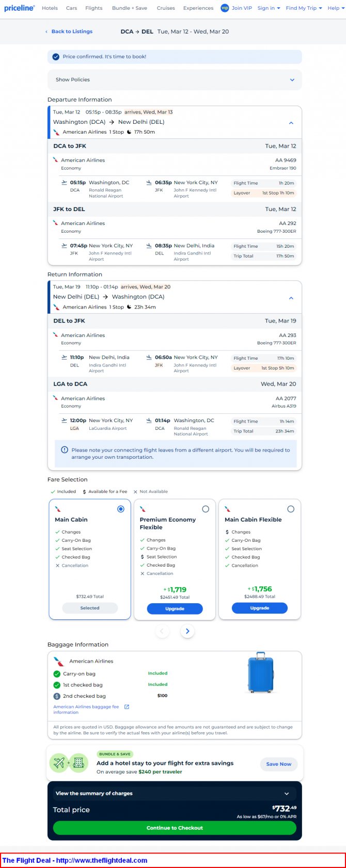This screenshot has width=346, height=868.
Task: Select the Premium Economy Flexible radio button
Action: coord(206,509)
